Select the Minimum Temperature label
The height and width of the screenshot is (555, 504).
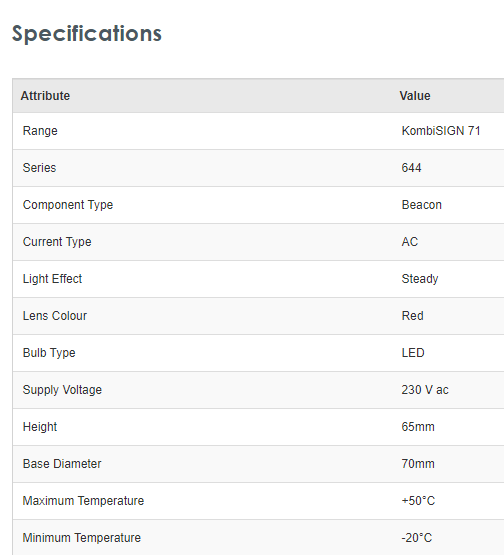tap(82, 538)
